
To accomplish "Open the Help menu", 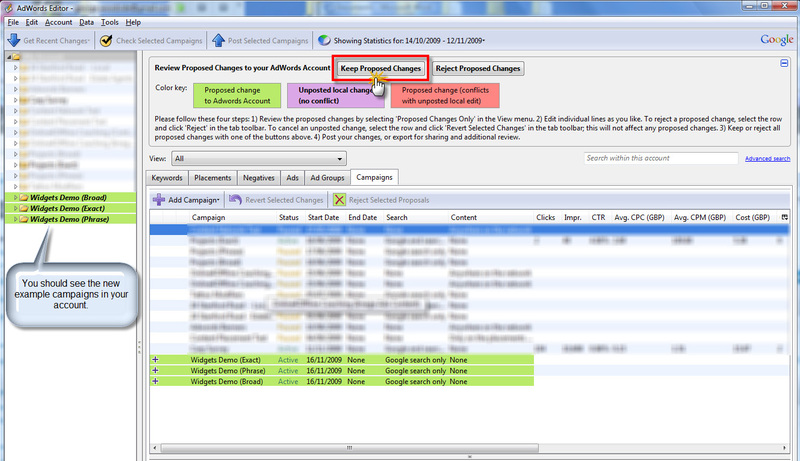I will tap(133, 22).
